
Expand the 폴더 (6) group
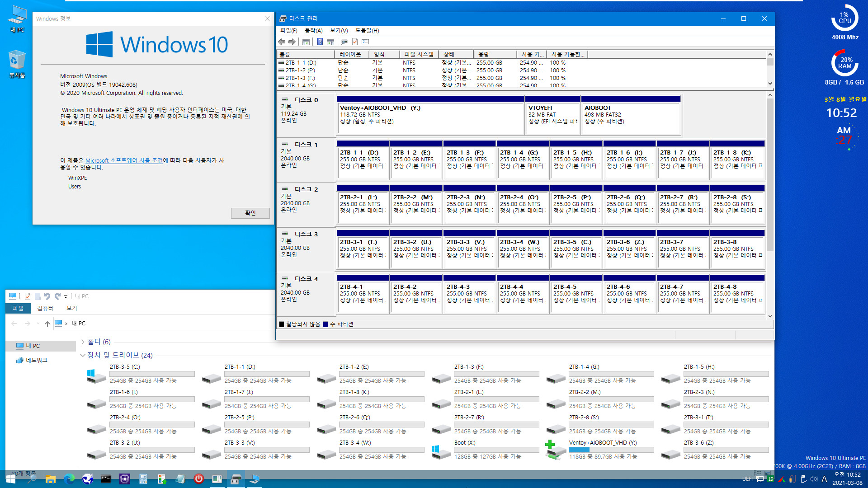click(x=83, y=342)
